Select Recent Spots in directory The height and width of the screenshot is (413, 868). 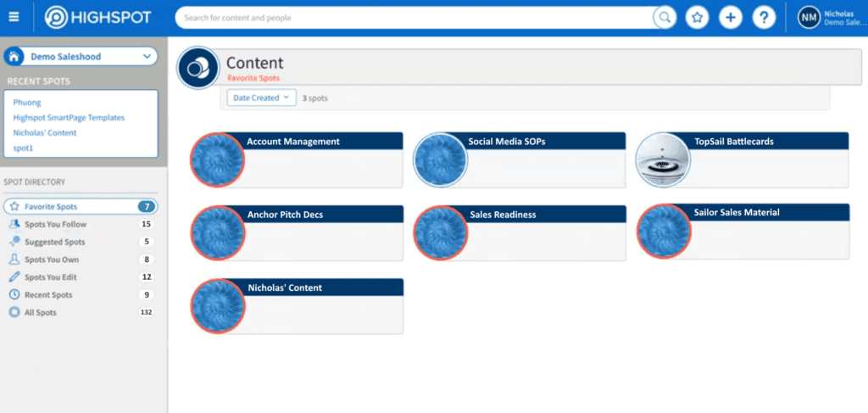(x=48, y=294)
